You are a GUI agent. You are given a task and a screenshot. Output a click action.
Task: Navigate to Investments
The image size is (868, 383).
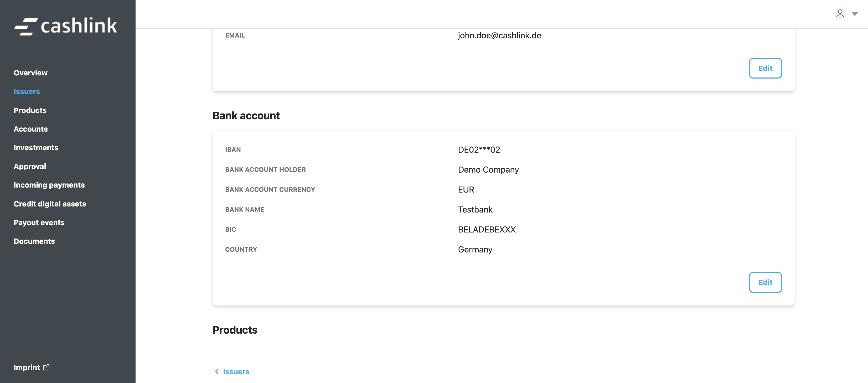36,148
